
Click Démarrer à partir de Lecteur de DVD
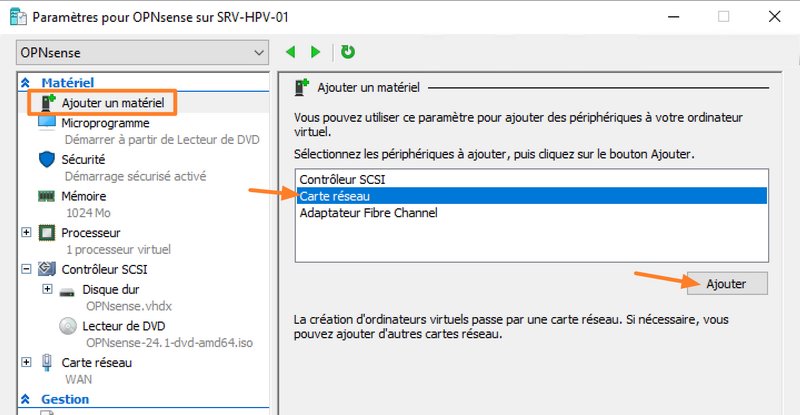[162, 139]
